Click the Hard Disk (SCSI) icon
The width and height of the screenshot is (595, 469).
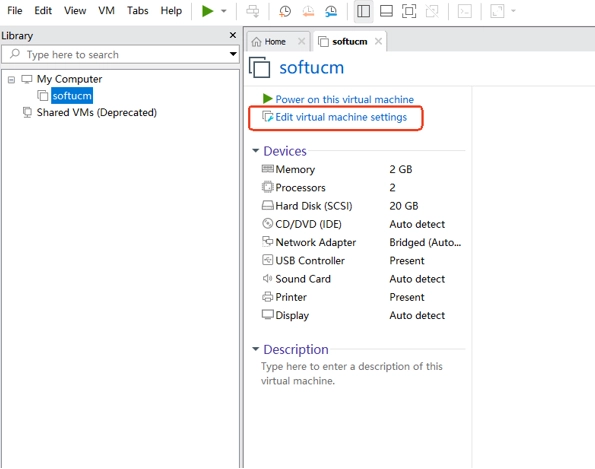tap(268, 205)
